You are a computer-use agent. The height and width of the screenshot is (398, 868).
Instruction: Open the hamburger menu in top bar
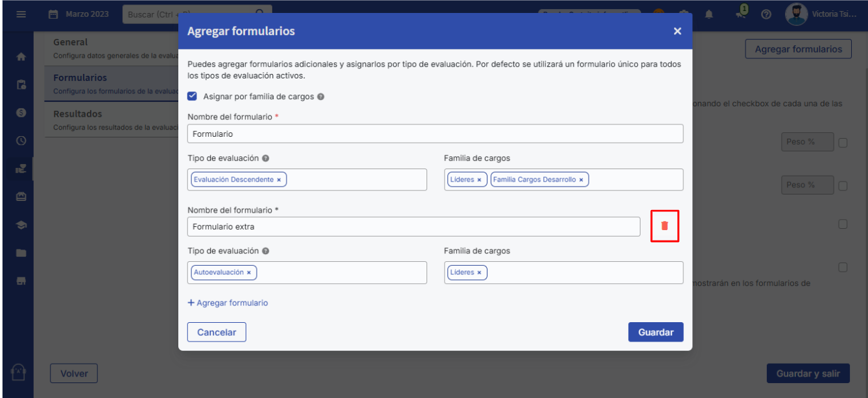(21, 14)
